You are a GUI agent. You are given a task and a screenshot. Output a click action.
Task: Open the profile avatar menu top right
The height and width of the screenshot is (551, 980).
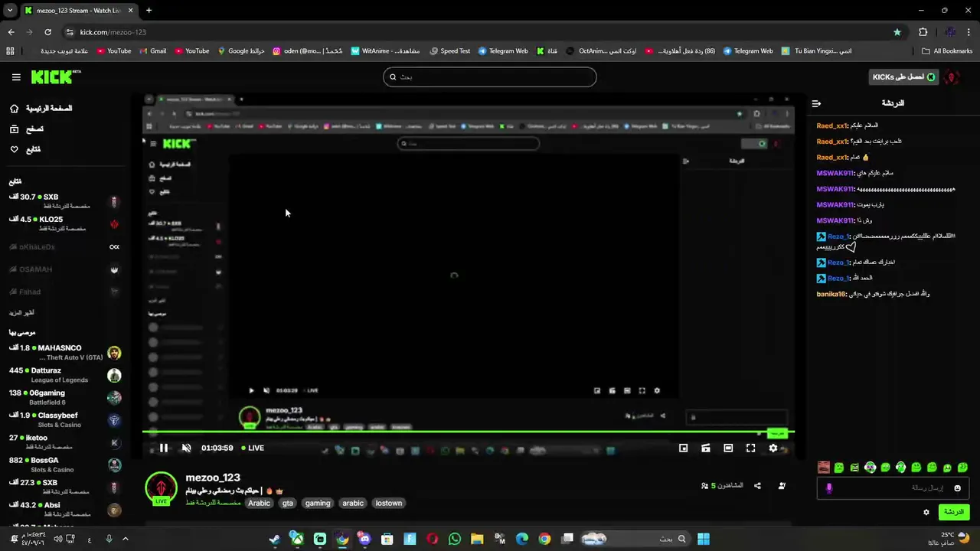pos(952,77)
